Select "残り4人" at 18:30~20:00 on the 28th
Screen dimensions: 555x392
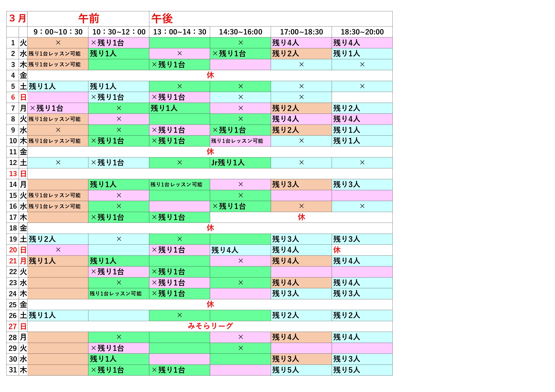coord(346,337)
